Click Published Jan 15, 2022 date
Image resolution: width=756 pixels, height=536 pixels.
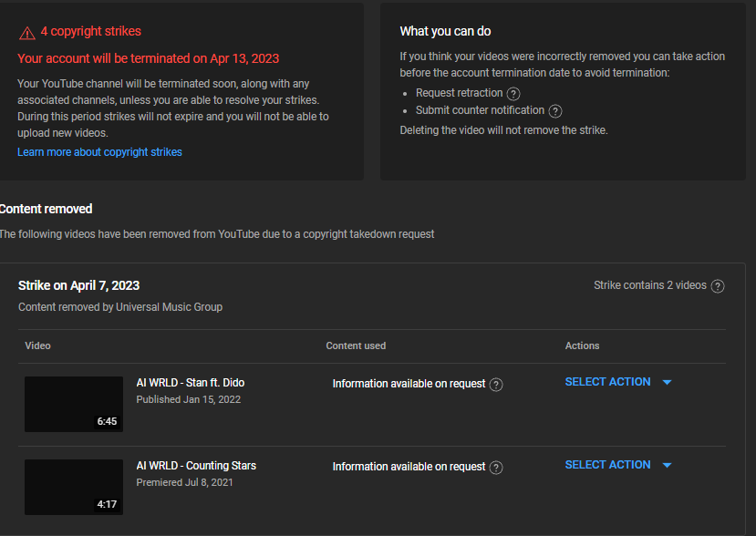click(189, 399)
